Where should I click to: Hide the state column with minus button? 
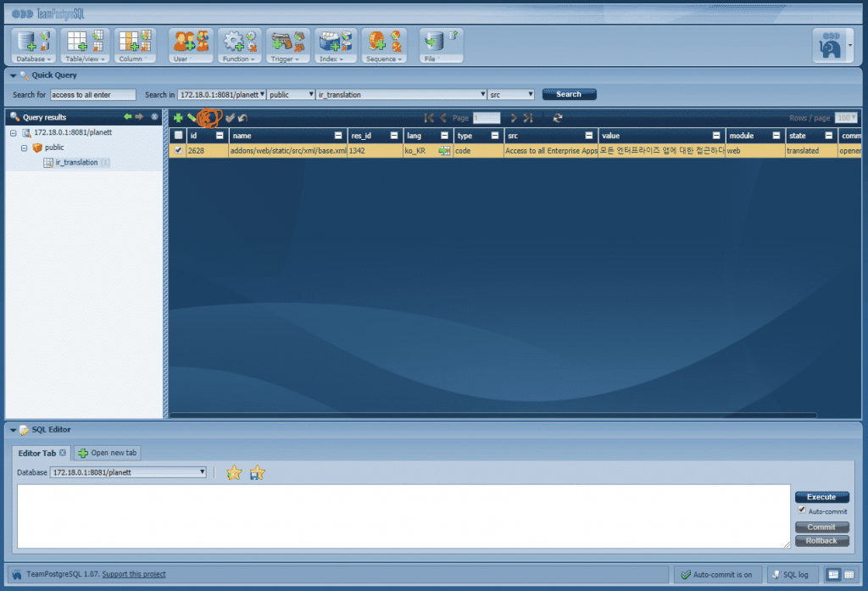(x=829, y=135)
